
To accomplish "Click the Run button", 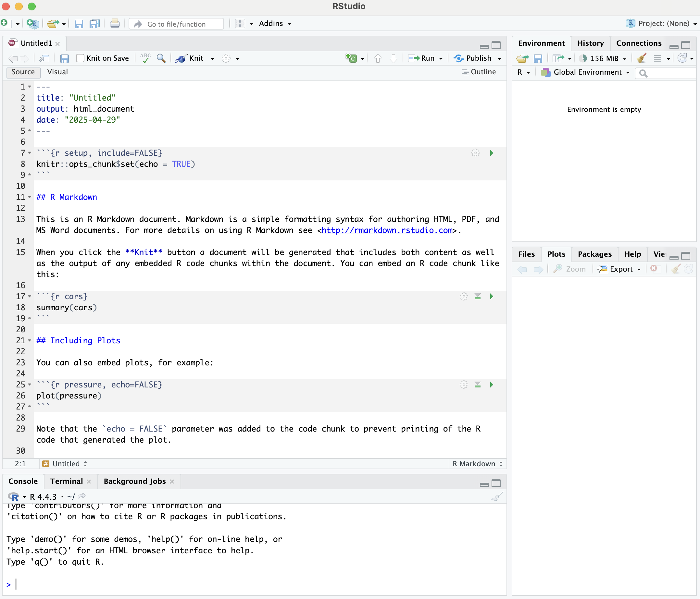I will [x=422, y=58].
